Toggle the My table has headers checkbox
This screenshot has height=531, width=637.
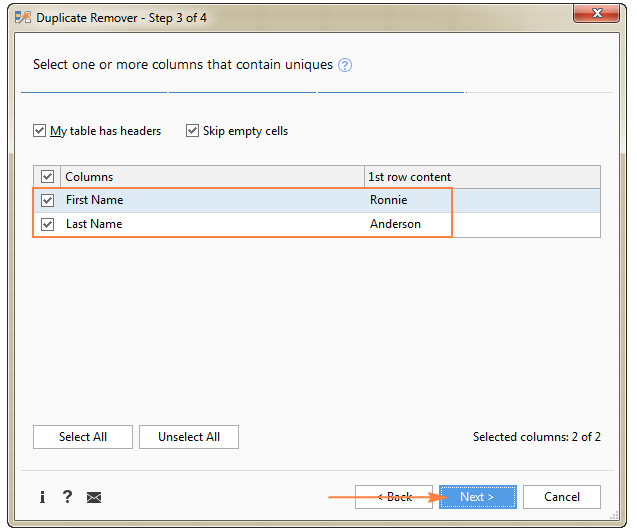coord(40,131)
